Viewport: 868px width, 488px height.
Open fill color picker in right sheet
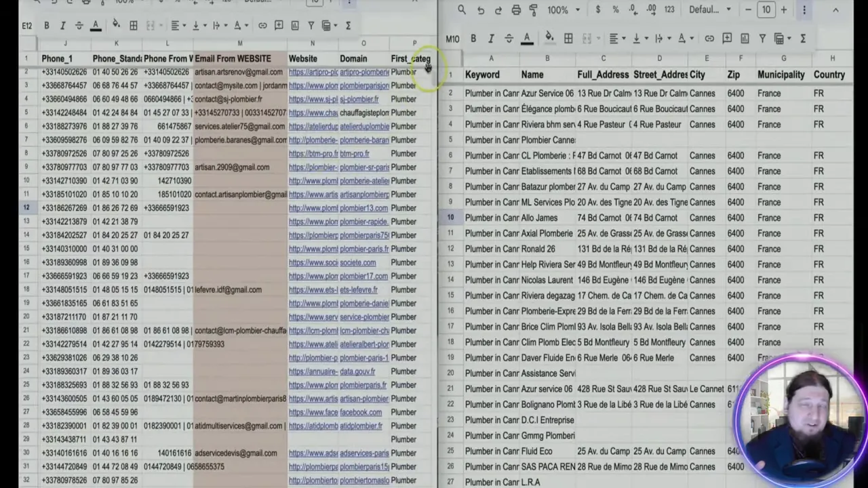click(549, 39)
